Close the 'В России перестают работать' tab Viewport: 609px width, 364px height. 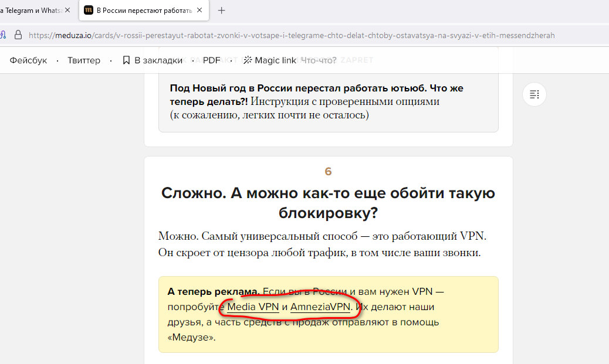[x=199, y=11]
